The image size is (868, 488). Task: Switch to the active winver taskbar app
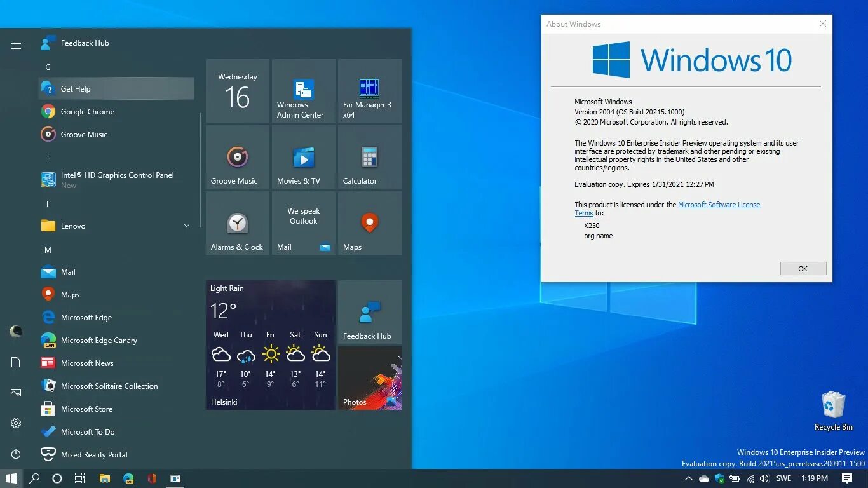(175, 478)
